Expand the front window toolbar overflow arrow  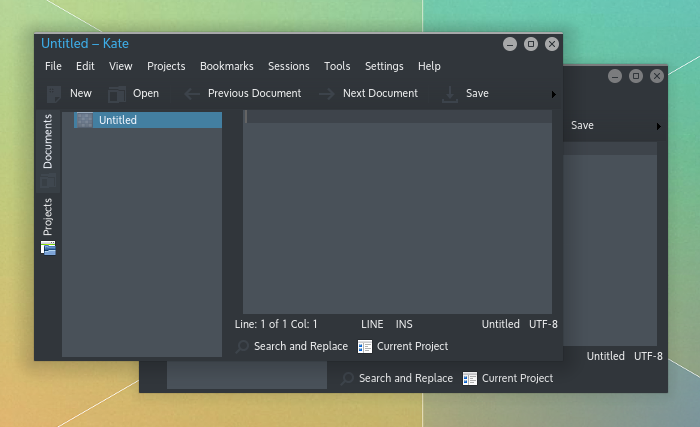(554, 94)
